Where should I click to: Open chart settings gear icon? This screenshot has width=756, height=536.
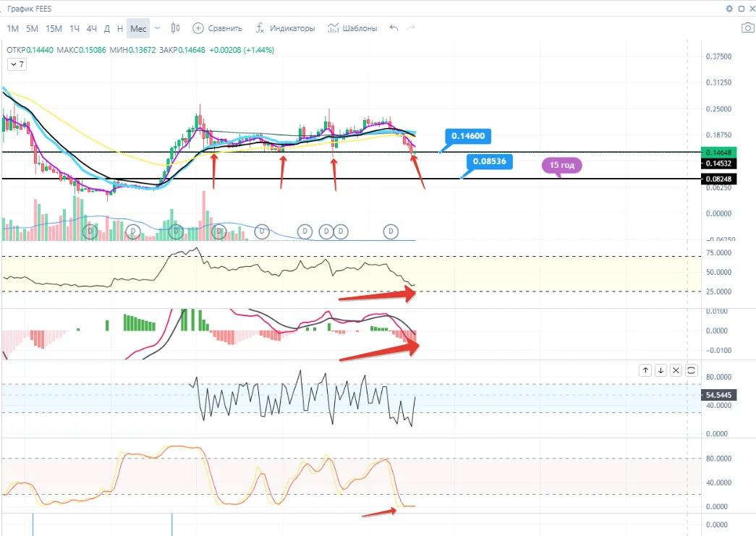coord(729,9)
